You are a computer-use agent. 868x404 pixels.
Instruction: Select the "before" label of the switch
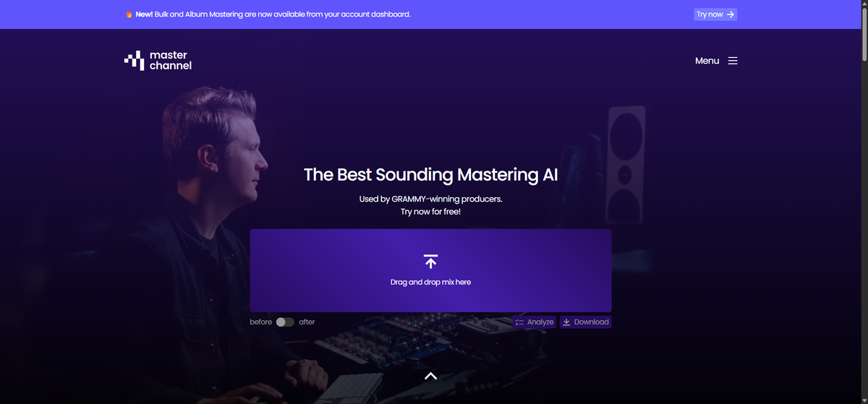260,322
